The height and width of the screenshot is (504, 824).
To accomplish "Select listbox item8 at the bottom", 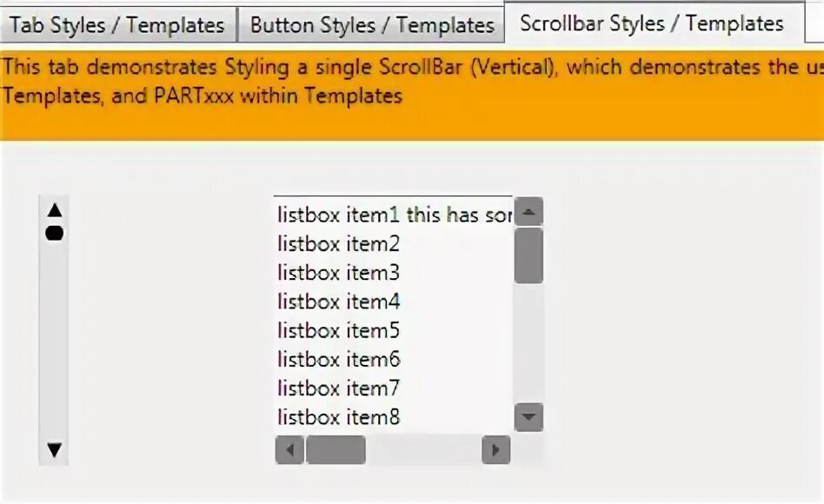I will point(339,417).
